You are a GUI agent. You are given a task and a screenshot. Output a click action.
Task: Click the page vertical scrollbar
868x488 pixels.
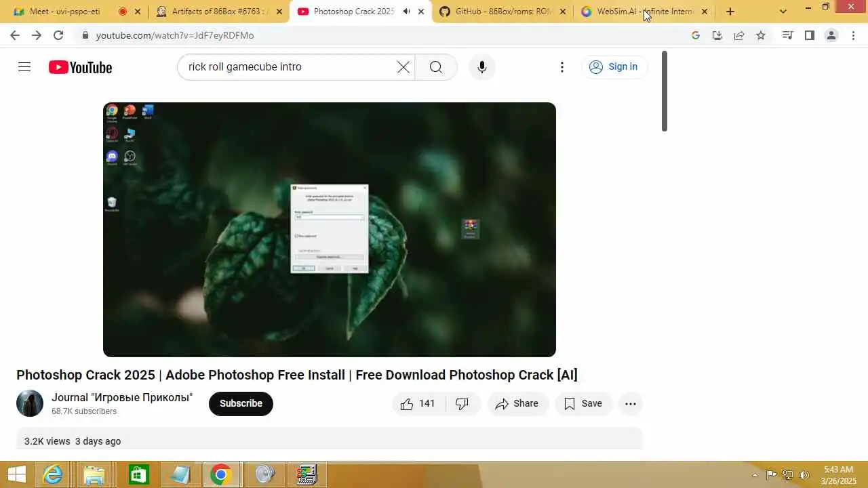click(665, 91)
